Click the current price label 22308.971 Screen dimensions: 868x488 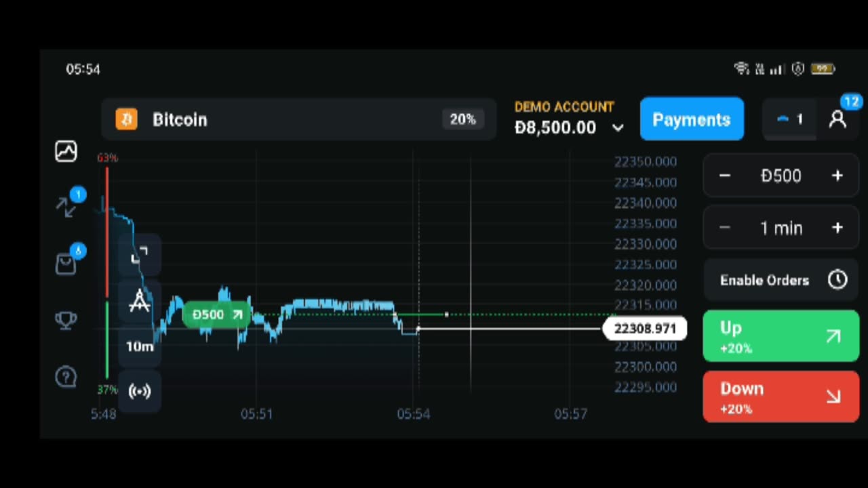click(644, 329)
